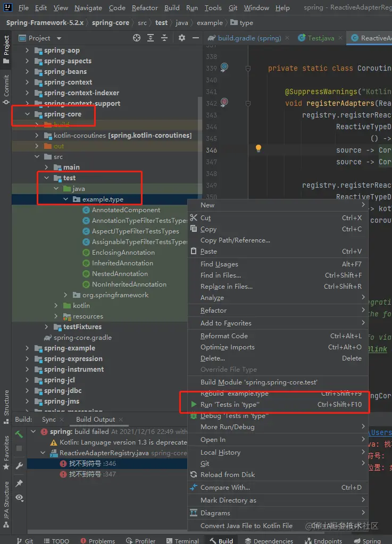Close the build.gradle (spring) editor tab
Screen dimensions: 392x544
click(x=287, y=38)
